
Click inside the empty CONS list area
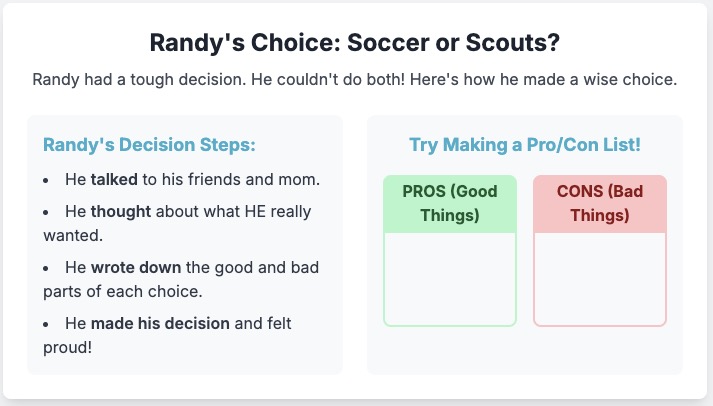point(600,279)
